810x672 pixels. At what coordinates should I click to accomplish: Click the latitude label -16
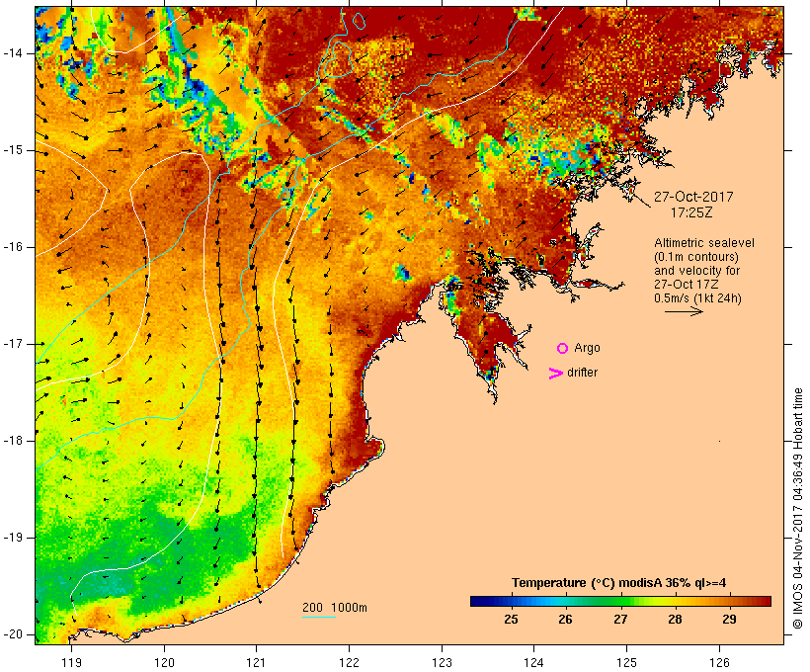[x=13, y=247]
